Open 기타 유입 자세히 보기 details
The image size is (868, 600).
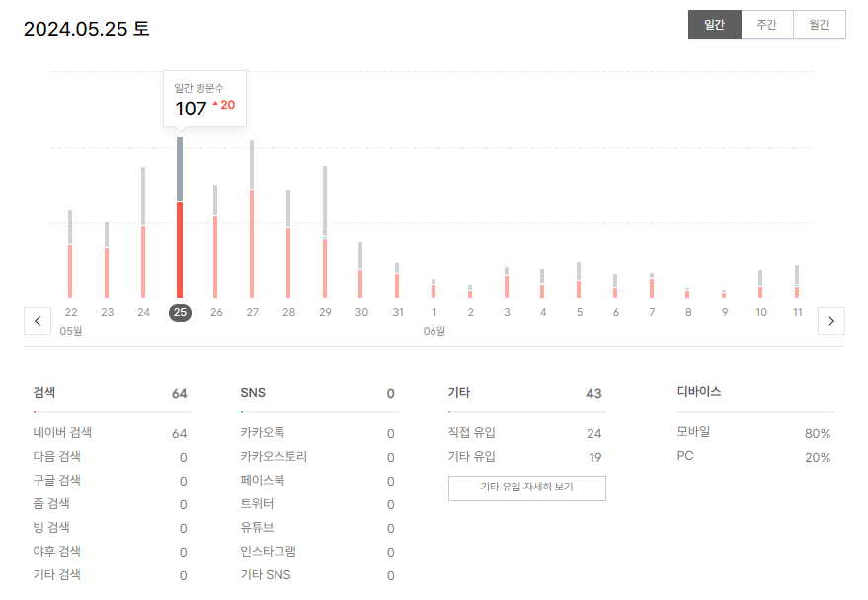coord(527,487)
